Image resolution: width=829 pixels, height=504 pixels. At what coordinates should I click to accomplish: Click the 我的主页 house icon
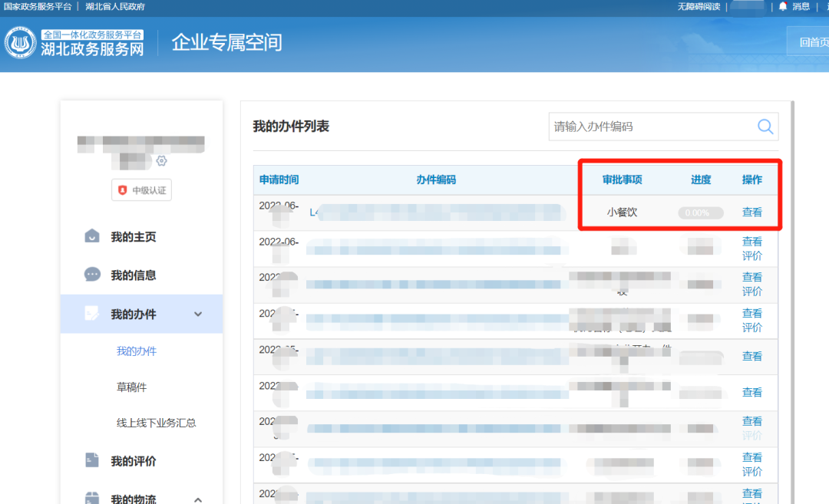(x=92, y=236)
